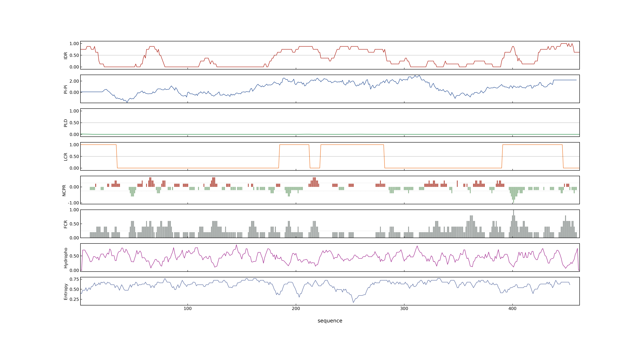Click the IDR axis label
The image size is (644, 343).
[x=66, y=55]
